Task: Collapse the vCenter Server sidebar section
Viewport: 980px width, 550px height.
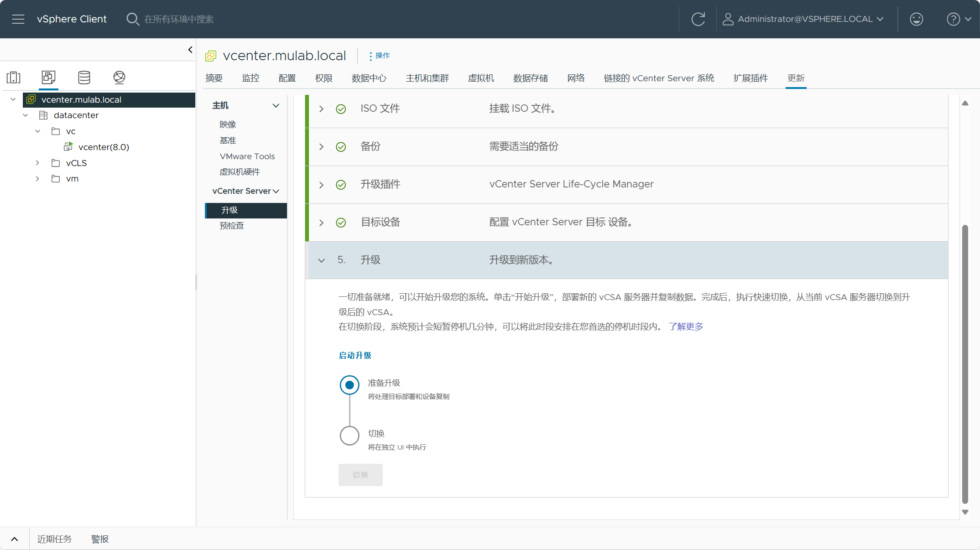Action: (x=276, y=191)
